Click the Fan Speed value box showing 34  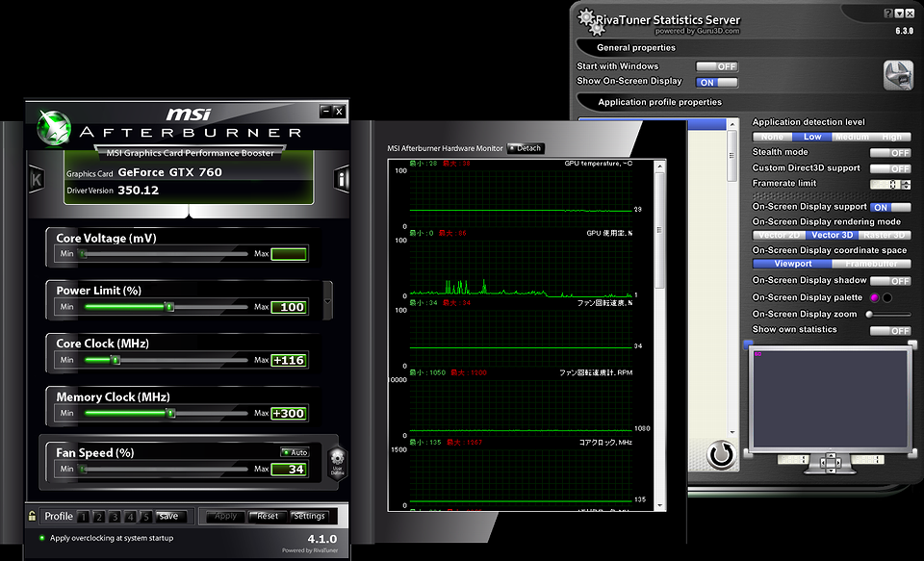[289, 469]
